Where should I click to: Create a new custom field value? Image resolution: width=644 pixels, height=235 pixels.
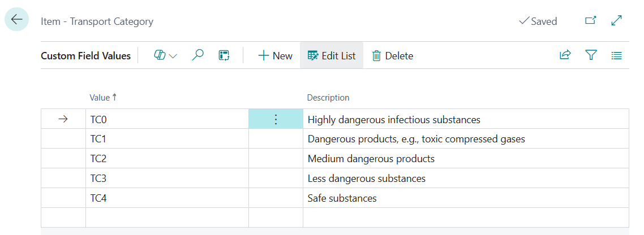pos(275,55)
